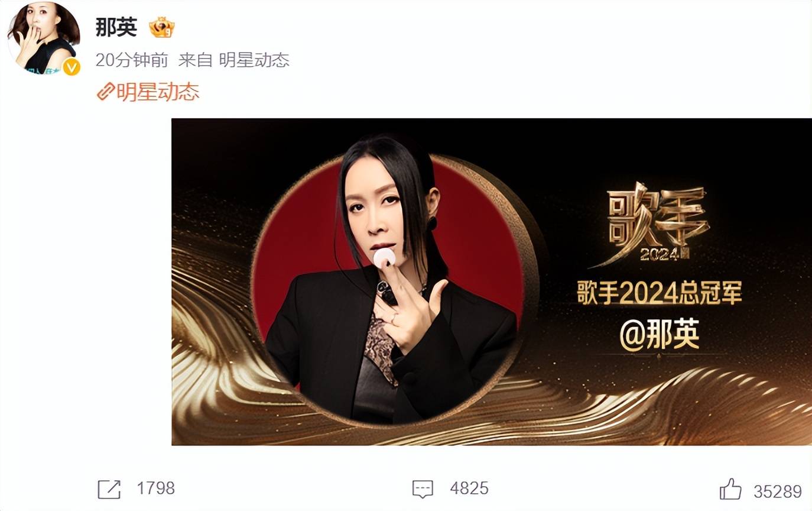This screenshot has height=511, width=812.
Task: Click the 歌手2024总冠军 caption text
Action: click(660, 294)
